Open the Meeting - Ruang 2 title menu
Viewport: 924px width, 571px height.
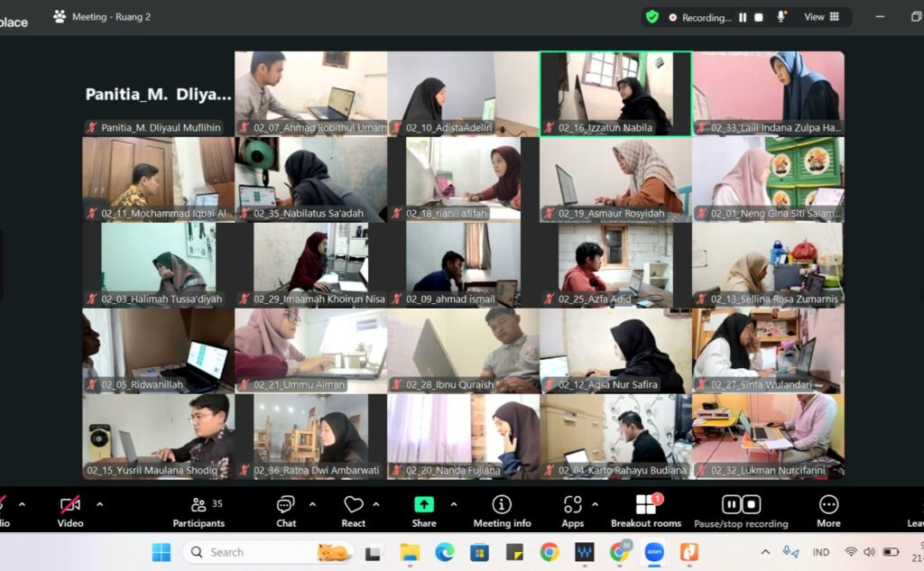[102, 16]
